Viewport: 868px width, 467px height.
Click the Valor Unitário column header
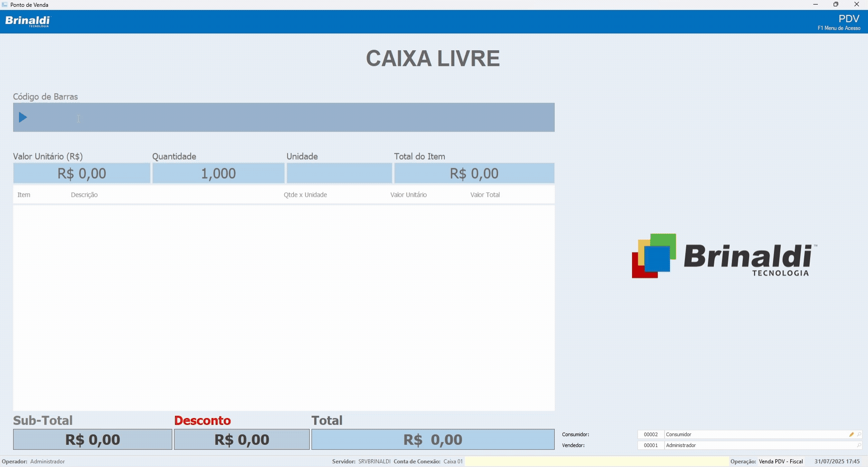(x=408, y=195)
